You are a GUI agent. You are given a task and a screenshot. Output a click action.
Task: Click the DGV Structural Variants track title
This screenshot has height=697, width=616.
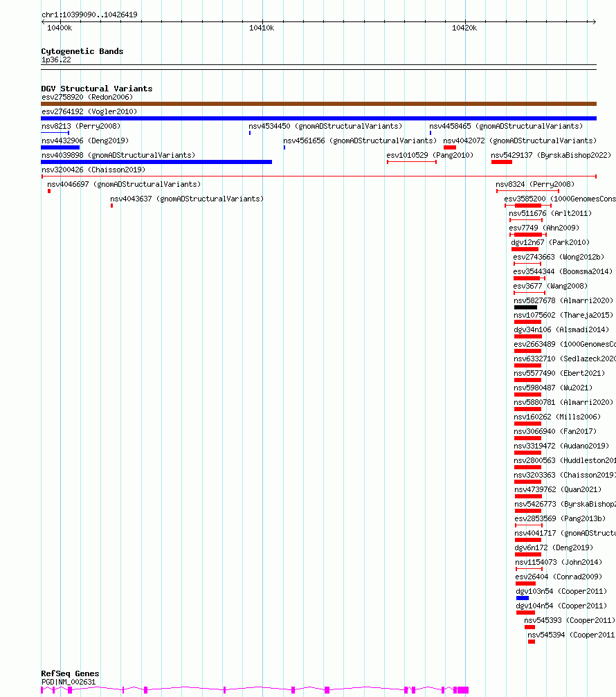(x=96, y=89)
